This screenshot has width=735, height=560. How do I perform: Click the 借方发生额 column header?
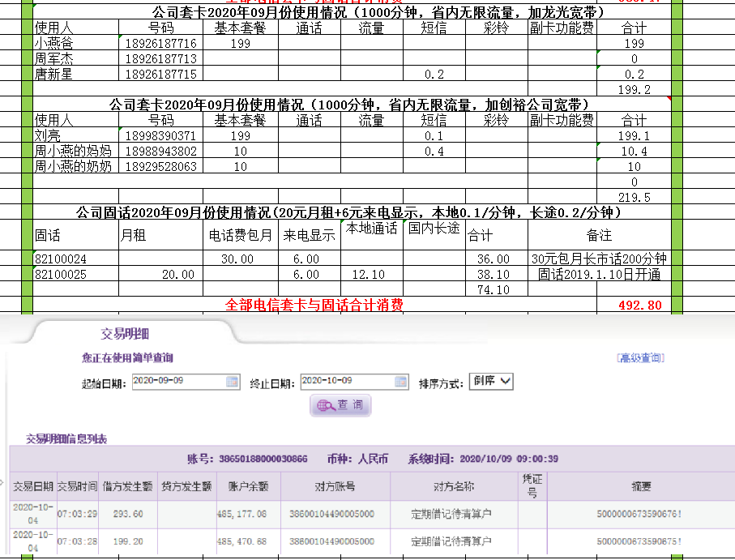pyautogui.click(x=128, y=486)
